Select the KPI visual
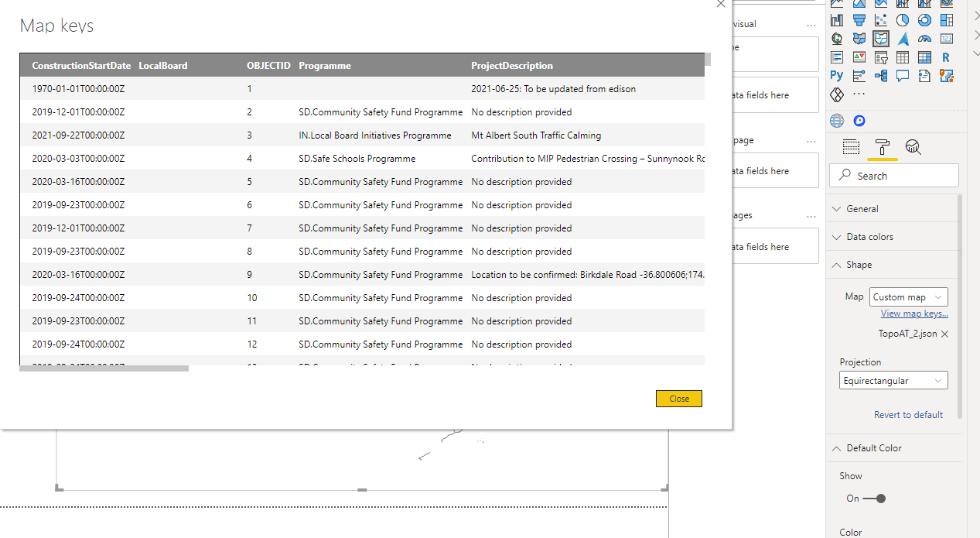Screen dimensions: 980x538 pyautogui.click(x=859, y=57)
